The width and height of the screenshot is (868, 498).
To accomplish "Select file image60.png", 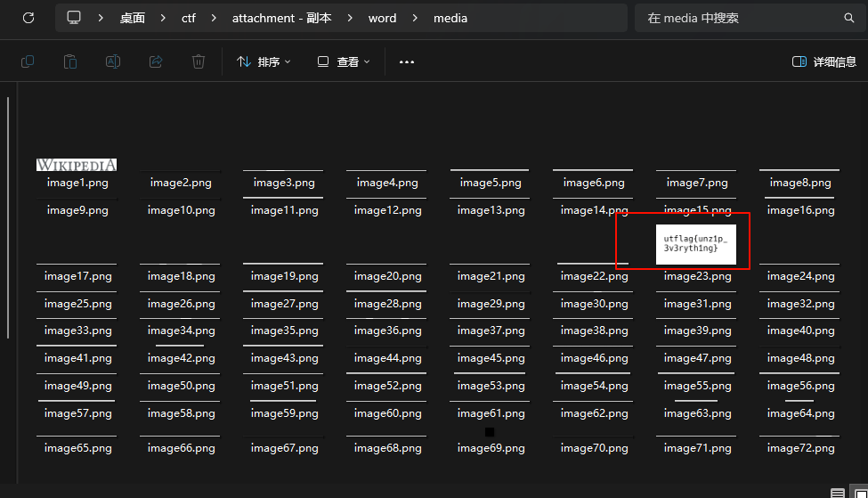I will click(x=387, y=413).
